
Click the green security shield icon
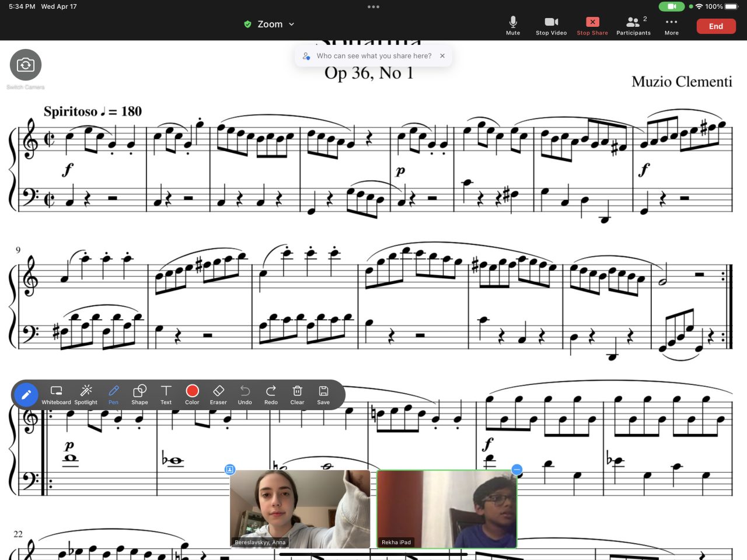tap(247, 24)
